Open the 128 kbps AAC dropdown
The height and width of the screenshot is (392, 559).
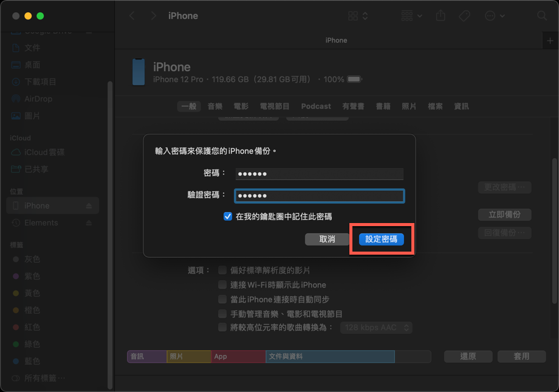[x=376, y=328]
